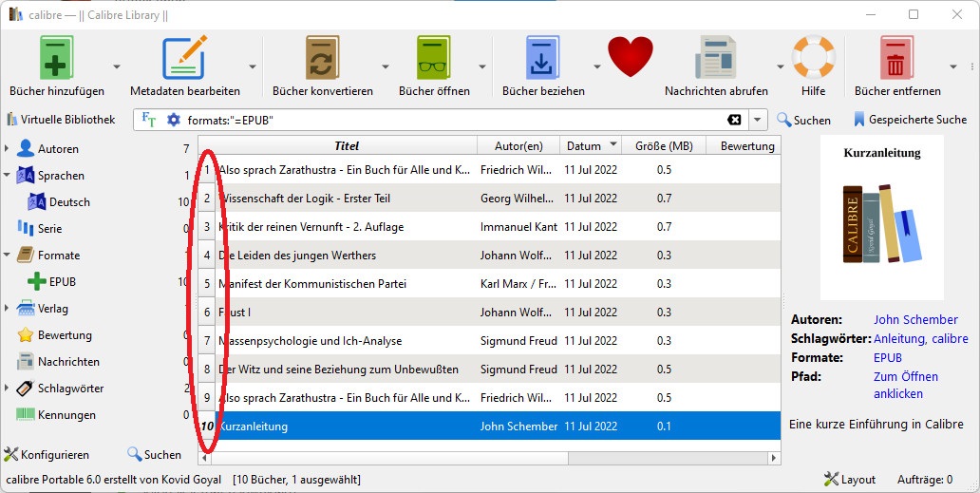Open dropdown arrow next to Bücher beziehen

coord(597,66)
